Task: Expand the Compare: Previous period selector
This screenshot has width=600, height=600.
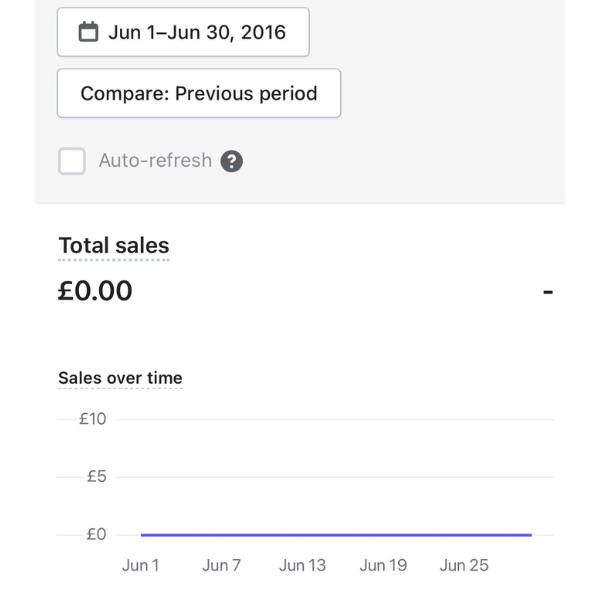Action: click(x=199, y=93)
